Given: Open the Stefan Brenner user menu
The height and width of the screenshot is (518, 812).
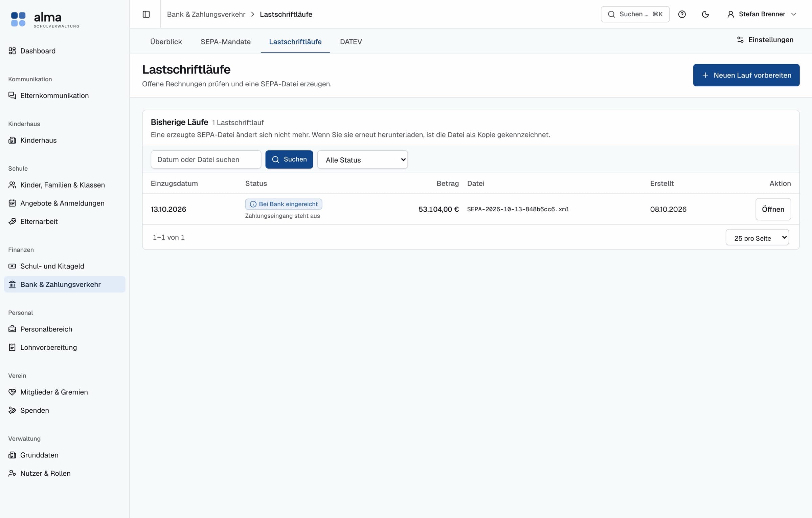Looking at the screenshot, I should coord(762,14).
